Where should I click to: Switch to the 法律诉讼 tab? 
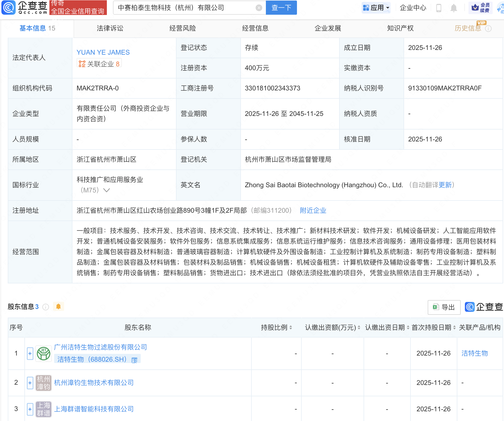pos(110,28)
